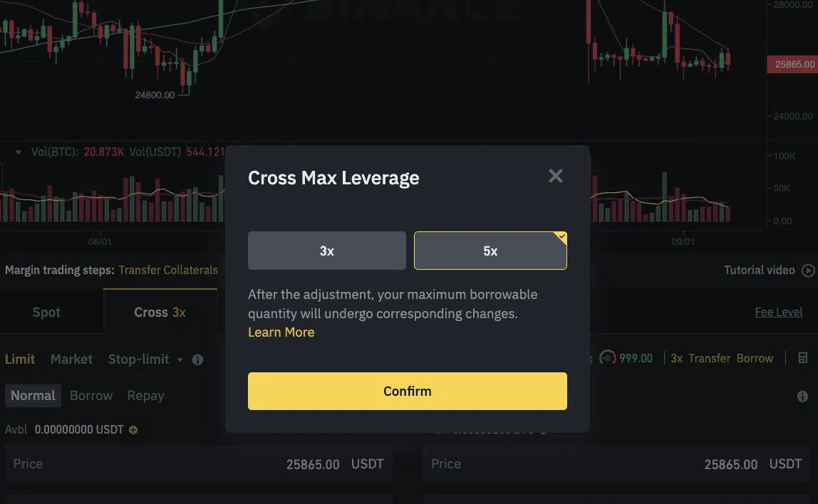Image resolution: width=818 pixels, height=504 pixels.
Task: Open the Fee Level link
Action: click(x=778, y=313)
